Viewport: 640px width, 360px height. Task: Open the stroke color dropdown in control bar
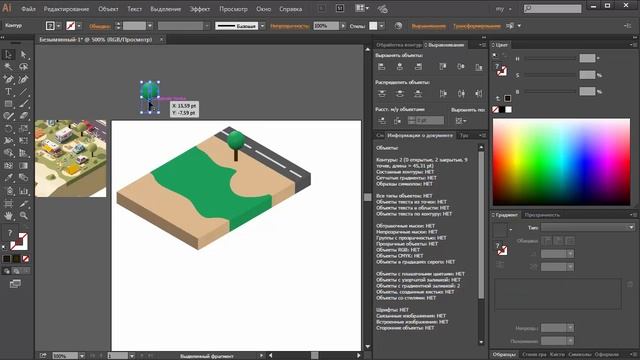(79, 26)
